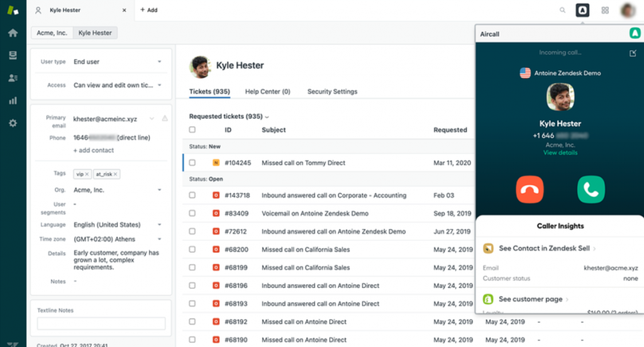Viewport: 644px width, 347px height.
Task: Click the new status icon of ticket #104245
Action: pos(216,163)
